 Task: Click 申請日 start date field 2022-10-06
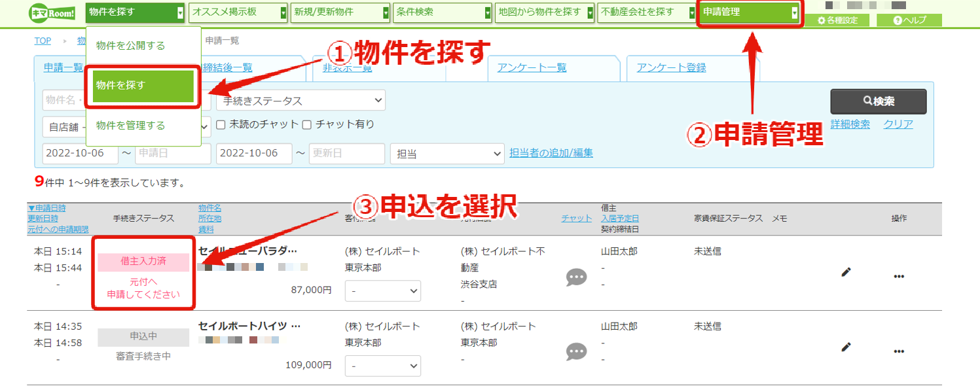(x=80, y=154)
